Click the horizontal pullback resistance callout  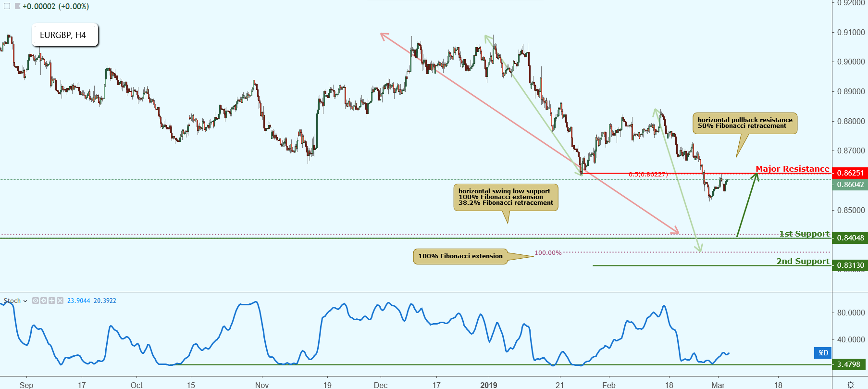click(744, 123)
